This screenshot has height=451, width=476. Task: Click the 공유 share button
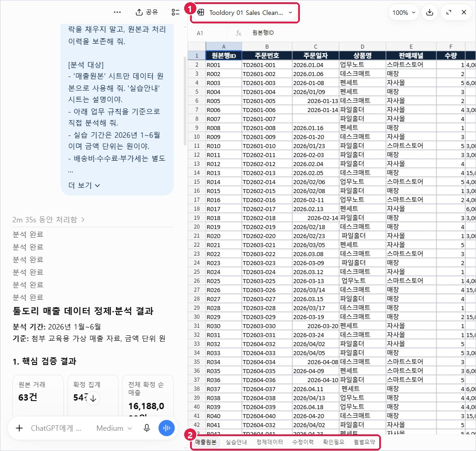147,12
